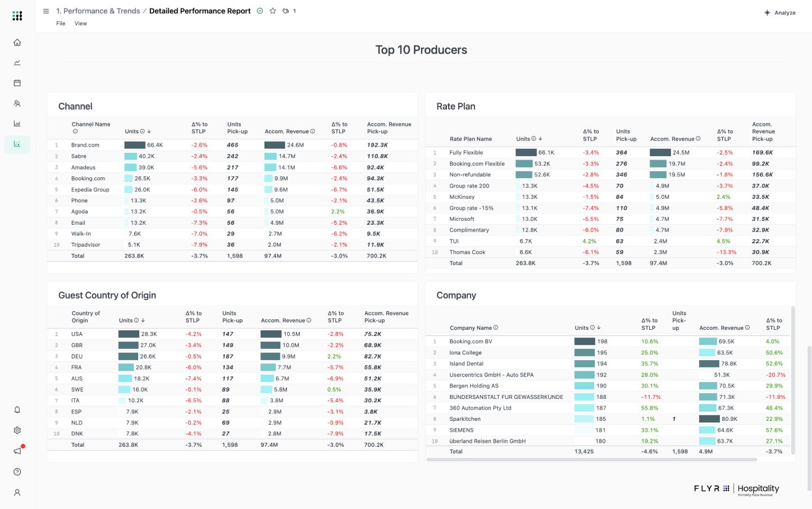The image size is (812, 509).
Task: Click the Company Name info icon
Action: tap(496, 328)
